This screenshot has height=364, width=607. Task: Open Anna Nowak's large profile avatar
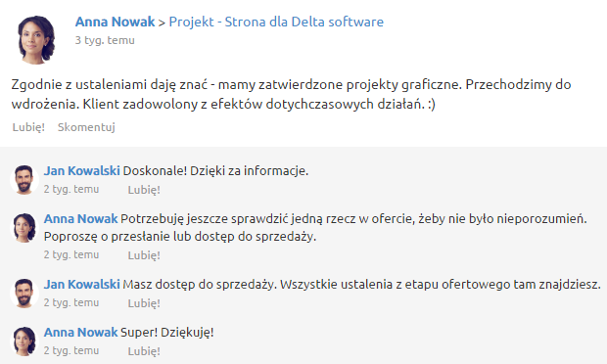click(x=36, y=39)
